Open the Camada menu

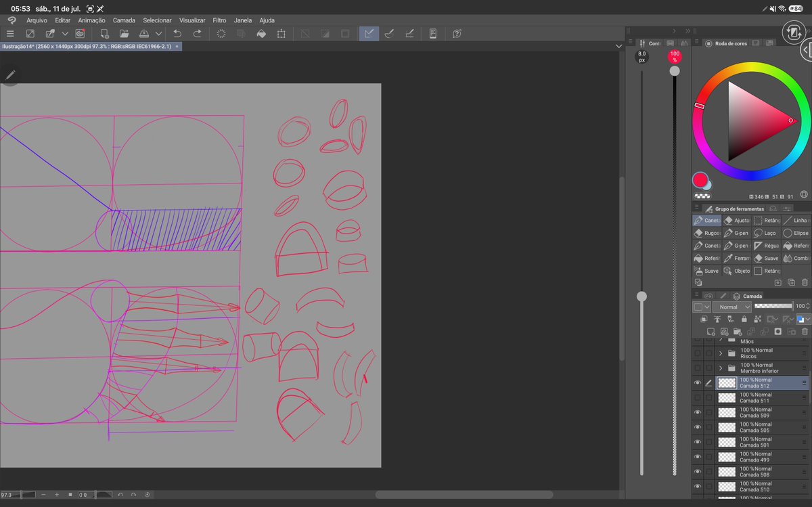tap(124, 20)
